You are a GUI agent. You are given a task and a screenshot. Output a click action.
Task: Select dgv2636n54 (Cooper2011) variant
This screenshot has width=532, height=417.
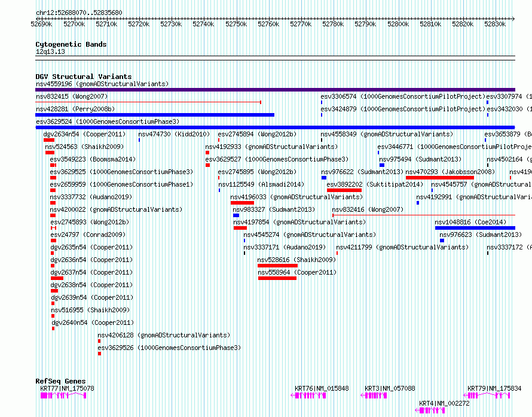(x=92, y=260)
